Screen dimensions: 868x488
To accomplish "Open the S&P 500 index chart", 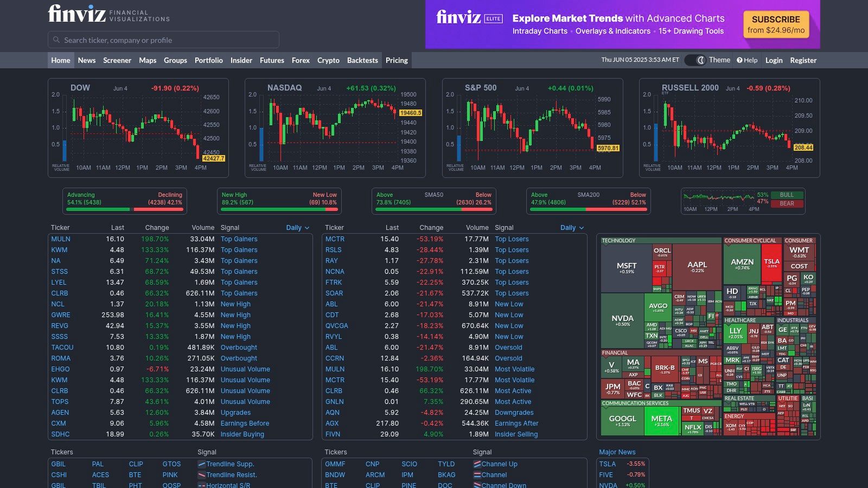I will click(x=533, y=128).
